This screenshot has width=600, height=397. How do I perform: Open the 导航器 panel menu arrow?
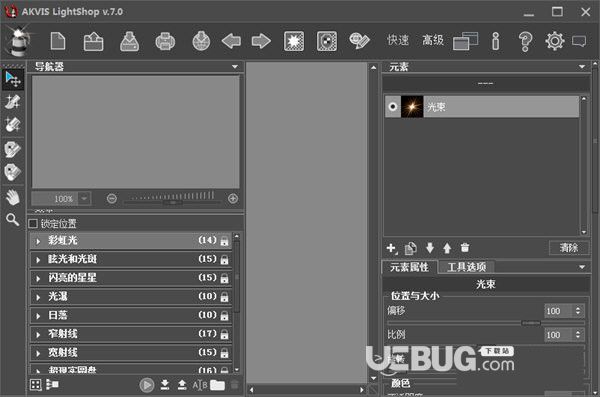[235, 67]
